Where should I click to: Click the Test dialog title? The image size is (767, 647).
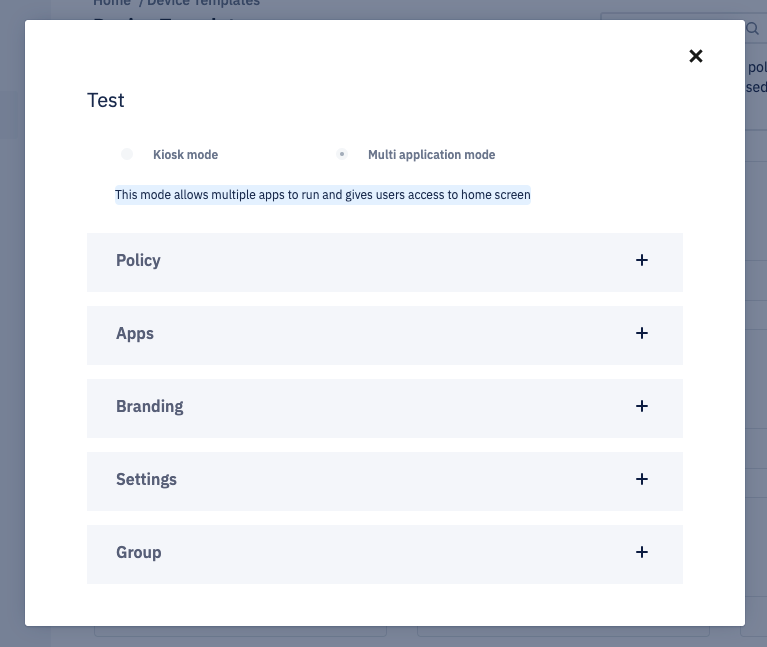[x=106, y=100]
